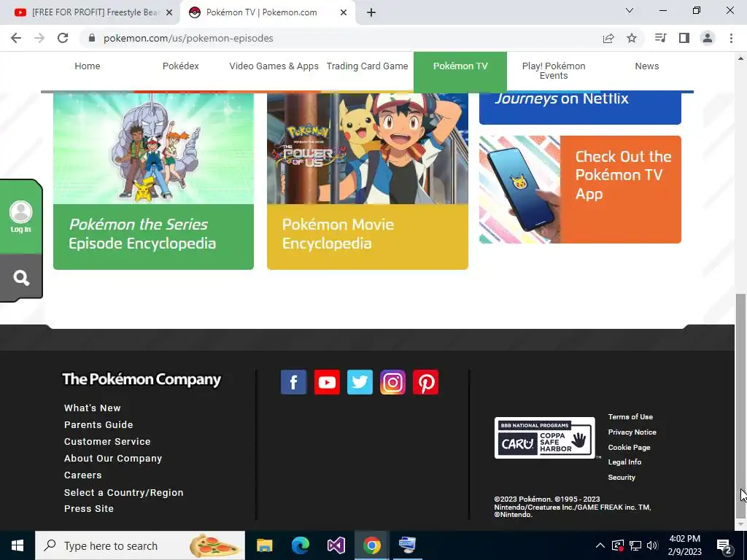Click the browser forward arrow
Image resolution: width=747 pixels, height=560 pixels.
click(x=39, y=38)
